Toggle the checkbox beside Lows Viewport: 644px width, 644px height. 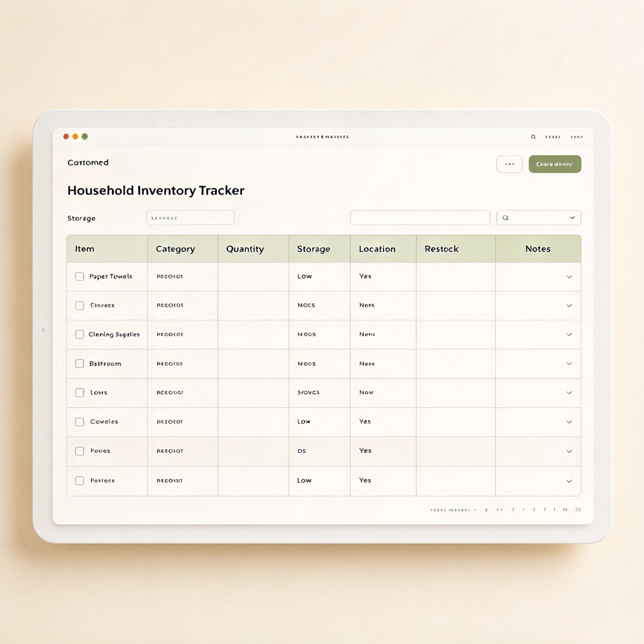[80, 393]
